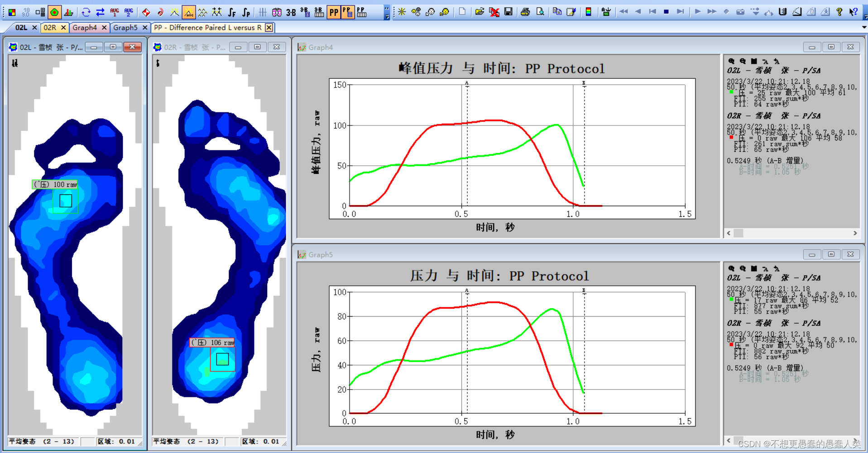Toggle the highlighted AVG frame display mode
The width and height of the screenshot is (868, 453).
pos(189,13)
